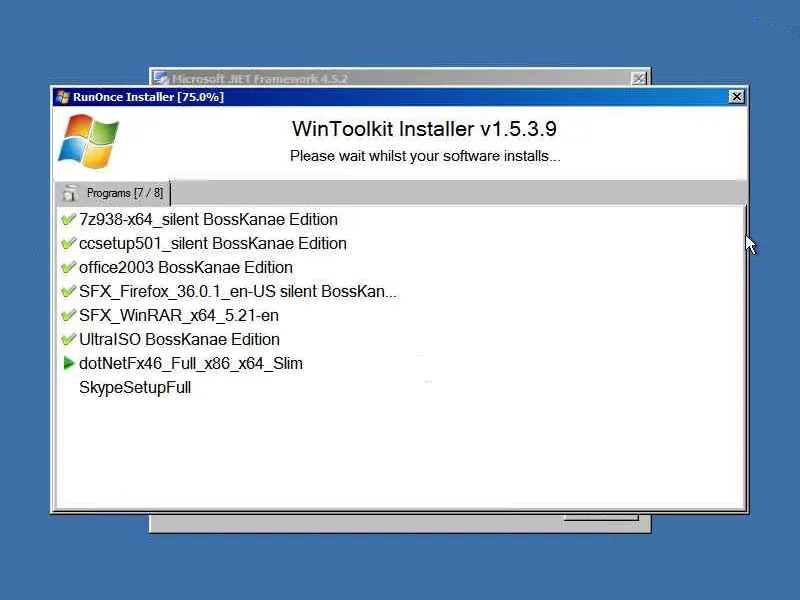Select the SFX_Firefox_36.0.1_en-US silent entry

click(238, 291)
